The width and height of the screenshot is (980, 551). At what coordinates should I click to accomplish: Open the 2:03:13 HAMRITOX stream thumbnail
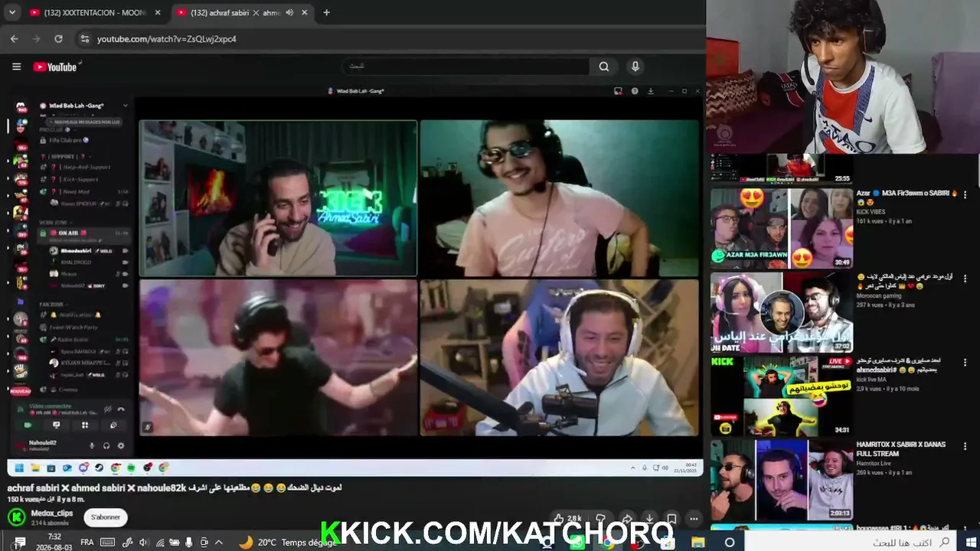(781, 481)
